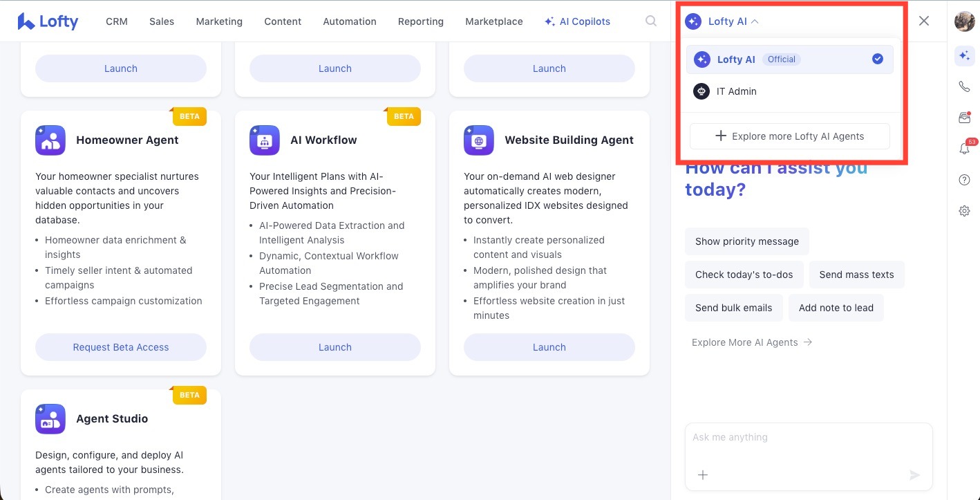Open the phone dialer icon in the sidebar
This screenshot has width=980, height=500.
tap(964, 86)
